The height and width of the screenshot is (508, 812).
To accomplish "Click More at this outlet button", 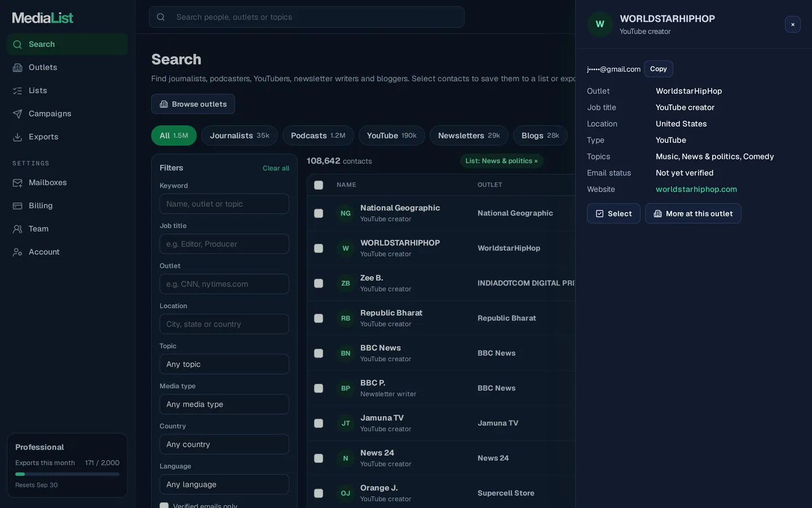I will pos(693,213).
